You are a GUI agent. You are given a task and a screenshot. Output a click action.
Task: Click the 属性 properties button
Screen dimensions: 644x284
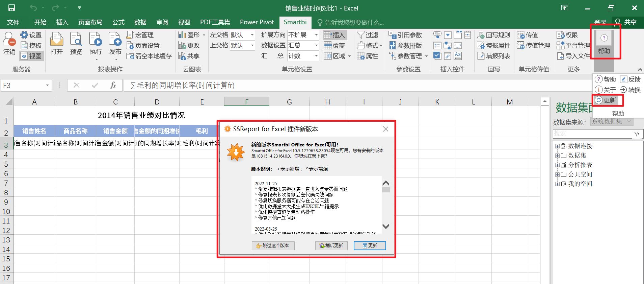[x=368, y=56]
